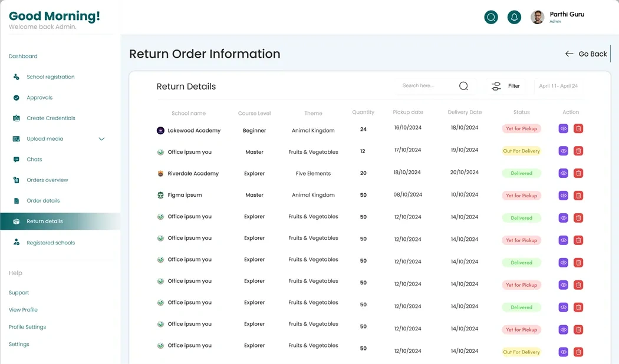View Figma ipsum order eye icon

pos(564,196)
